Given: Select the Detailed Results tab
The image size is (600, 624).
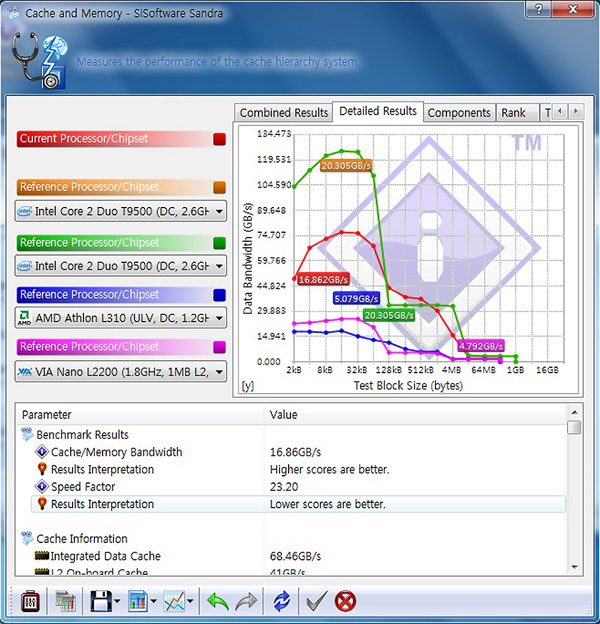Looking at the screenshot, I should (x=378, y=111).
